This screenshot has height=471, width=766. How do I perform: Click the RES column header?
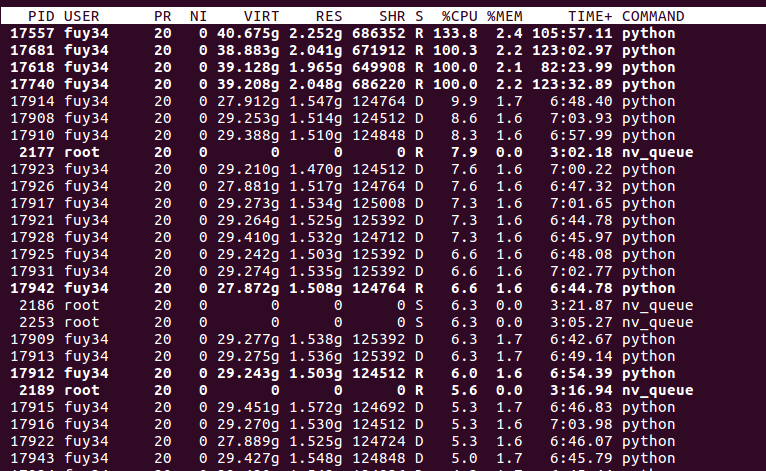[329, 16]
